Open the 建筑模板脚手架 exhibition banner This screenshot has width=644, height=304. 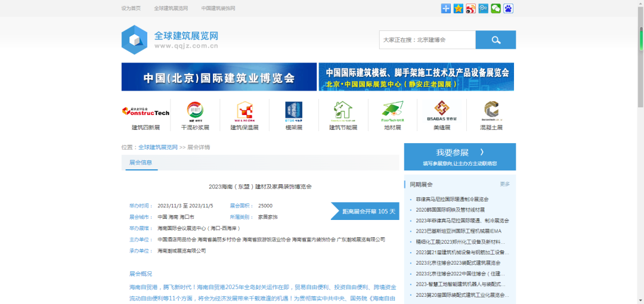[x=416, y=77]
